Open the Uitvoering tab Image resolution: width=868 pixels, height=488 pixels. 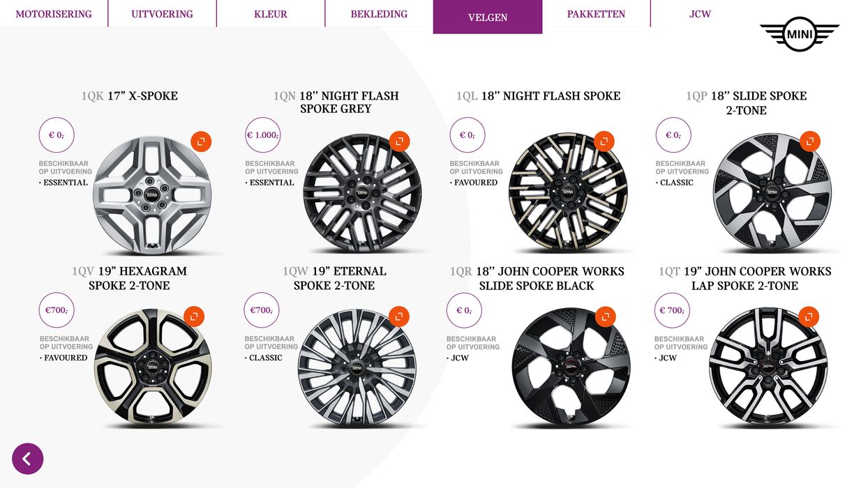tap(162, 14)
